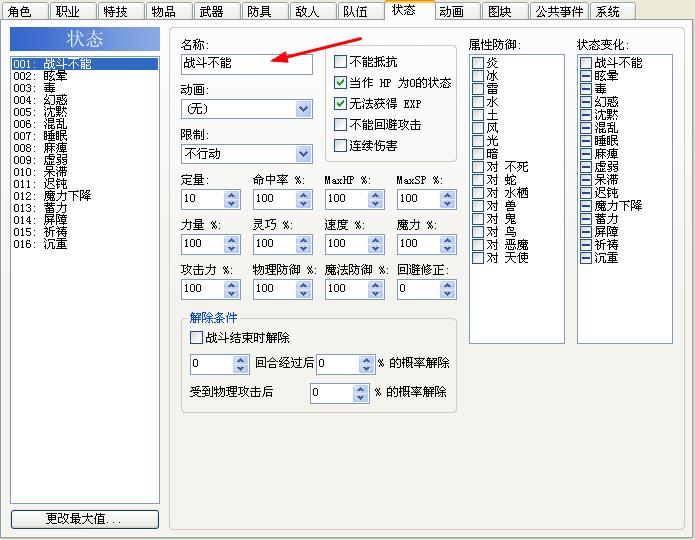Click the 更改最大值 button
Viewport: 695px width, 540px height.
[x=85, y=519]
